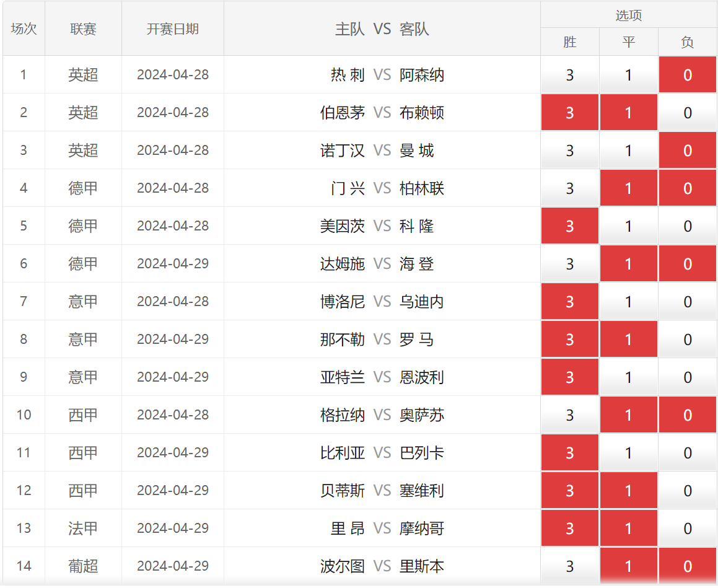Image resolution: width=718 pixels, height=588 pixels.
Task: Deselect loss option 0 for 达姆施 vs 海登
Action: 687,264
